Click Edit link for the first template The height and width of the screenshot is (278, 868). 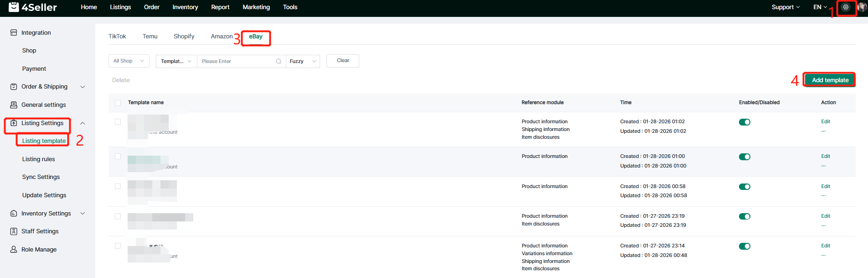click(826, 122)
